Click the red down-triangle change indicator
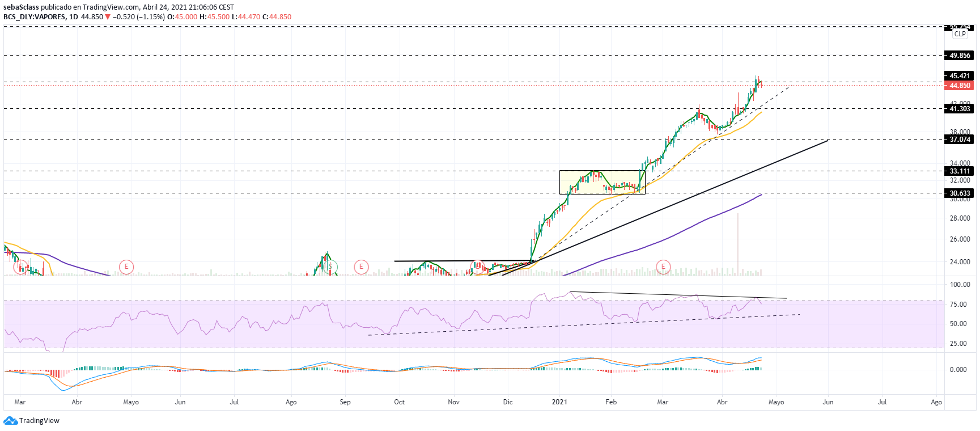Viewport: 980px width, 431px height. click(108, 17)
